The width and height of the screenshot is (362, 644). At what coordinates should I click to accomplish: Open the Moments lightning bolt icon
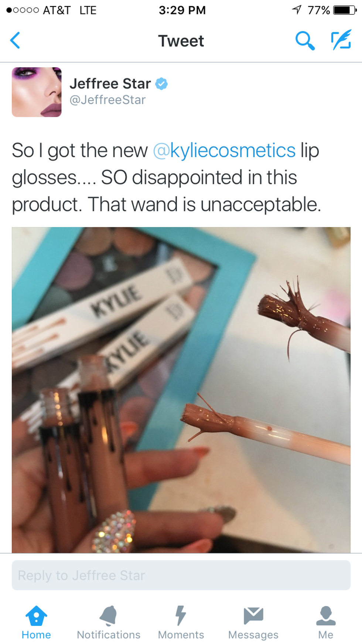click(181, 616)
